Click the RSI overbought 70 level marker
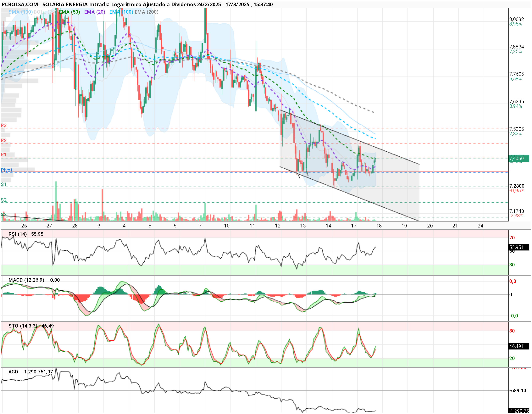532x414 pixels. [x=512, y=238]
